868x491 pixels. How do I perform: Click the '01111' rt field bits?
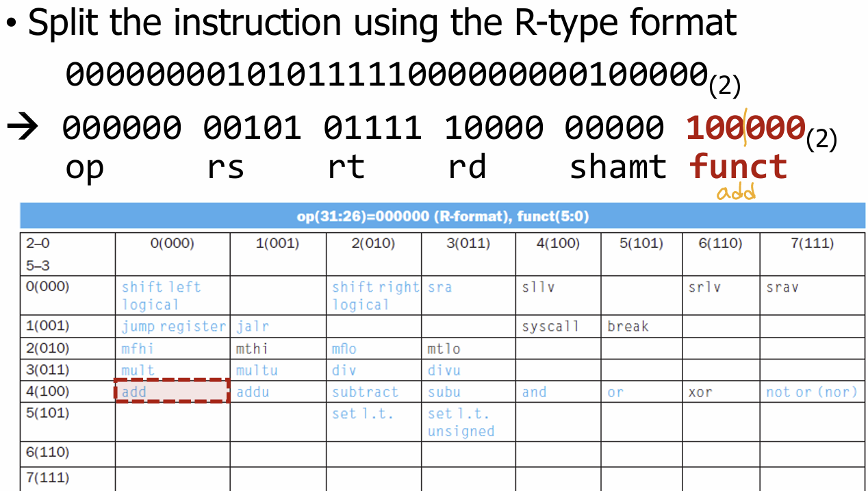(x=372, y=128)
